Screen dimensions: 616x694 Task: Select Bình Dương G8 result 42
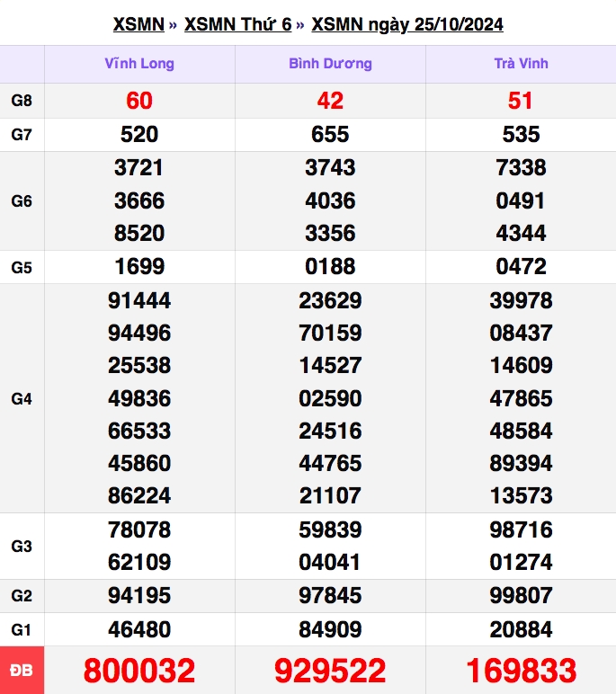[330, 101]
